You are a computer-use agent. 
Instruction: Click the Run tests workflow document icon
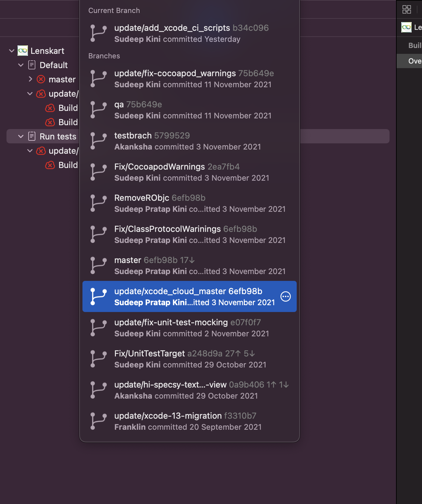32,136
